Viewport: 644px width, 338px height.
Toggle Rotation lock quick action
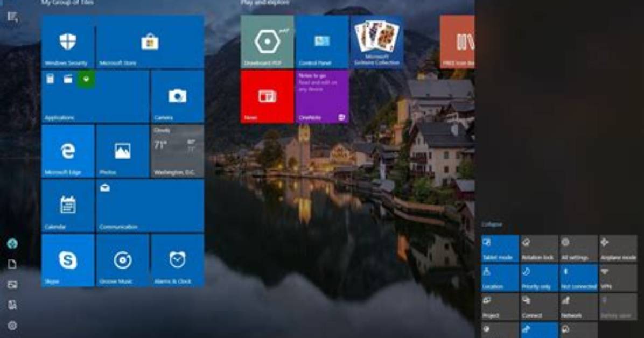(539, 249)
